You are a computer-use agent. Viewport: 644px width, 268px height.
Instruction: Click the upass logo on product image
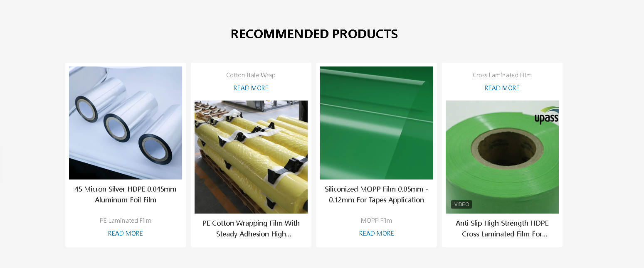[546, 116]
